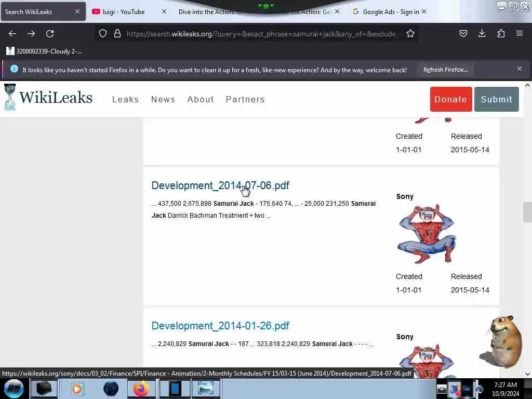Viewport: 532px width, 399px height.
Task: Open media player taskbar icon
Action: click(x=77, y=389)
